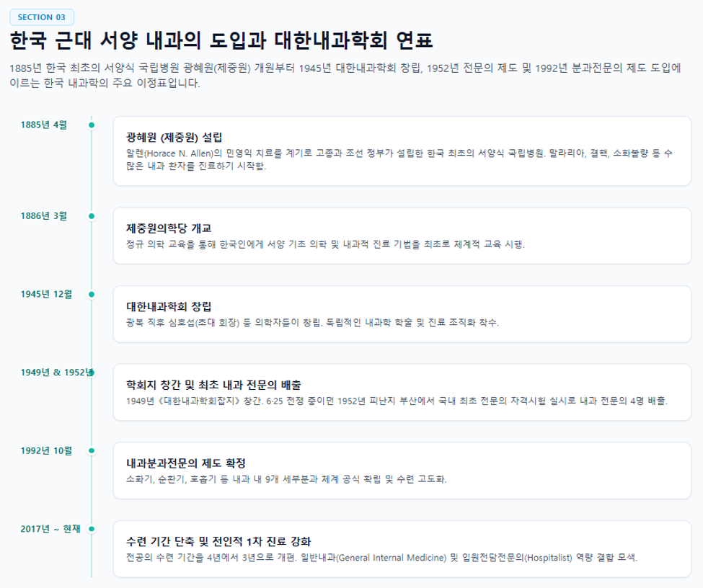Viewport: 703px width, 588px height.
Task: Click the 2017년 ~ 현재 date label
Action: (x=50, y=529)
